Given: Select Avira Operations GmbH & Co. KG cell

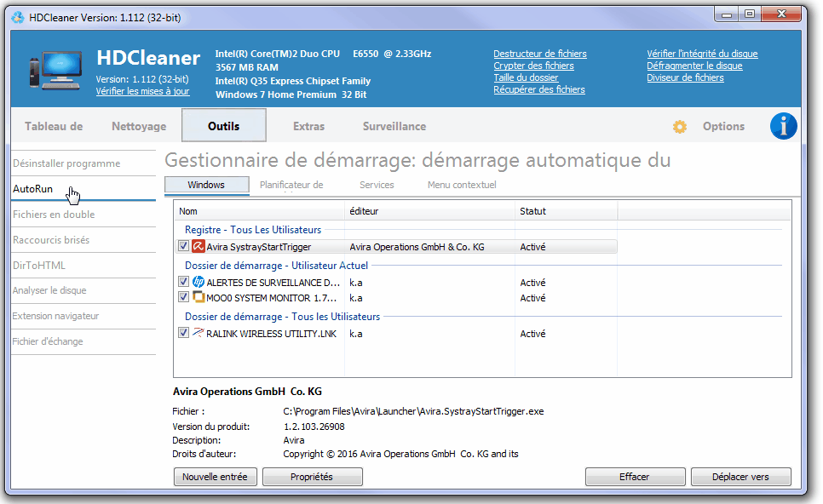Looking at the screenshot, I should pyautogui.click(x=417, y=247).
